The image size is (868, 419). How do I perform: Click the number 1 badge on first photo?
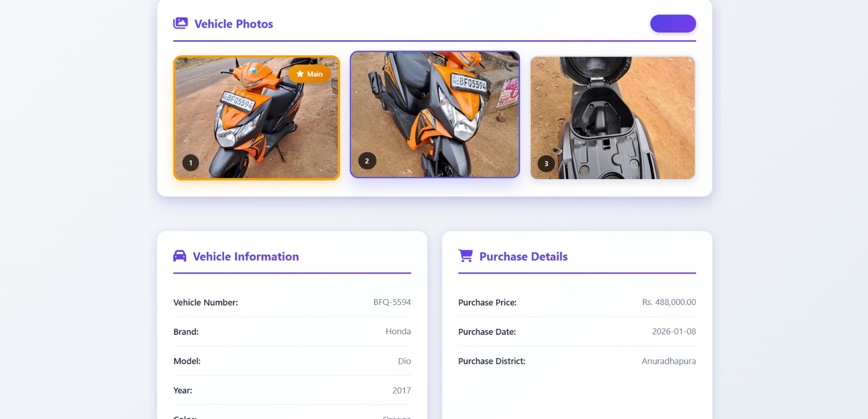tap(190, 163)
